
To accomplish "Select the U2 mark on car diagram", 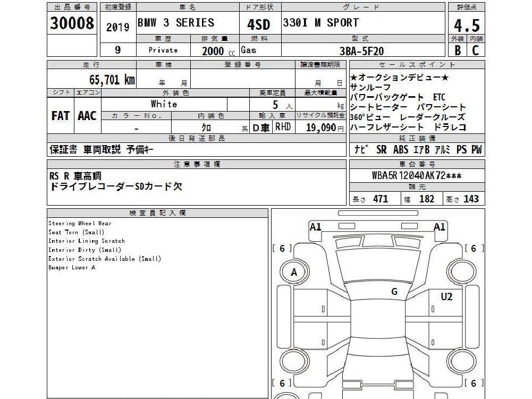I will (x=446, y=297).
